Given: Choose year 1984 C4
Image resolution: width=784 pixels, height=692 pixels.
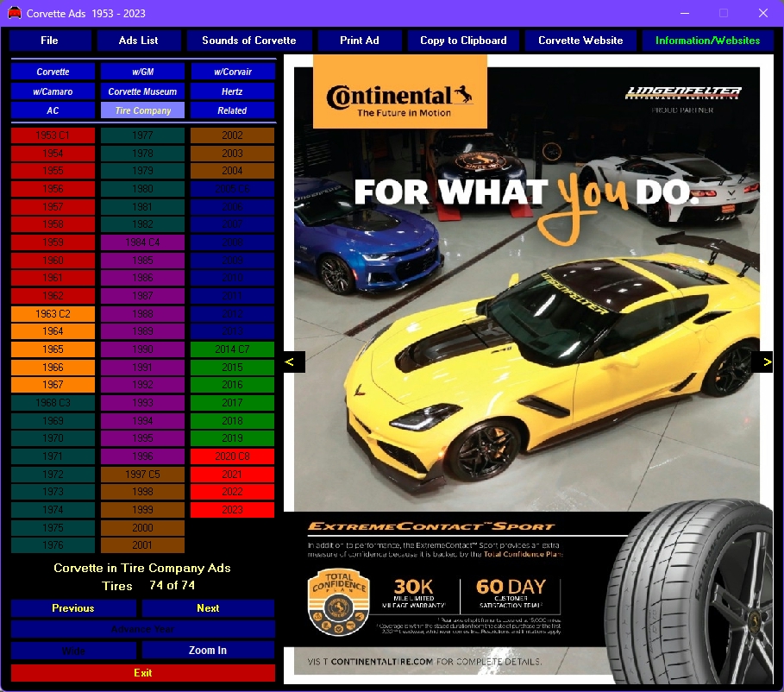Looking at the screenshot, I should point(142,242).
